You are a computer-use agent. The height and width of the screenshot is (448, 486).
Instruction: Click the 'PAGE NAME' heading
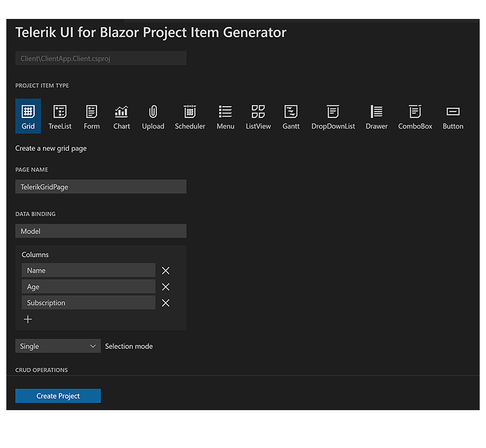[32, 170]
